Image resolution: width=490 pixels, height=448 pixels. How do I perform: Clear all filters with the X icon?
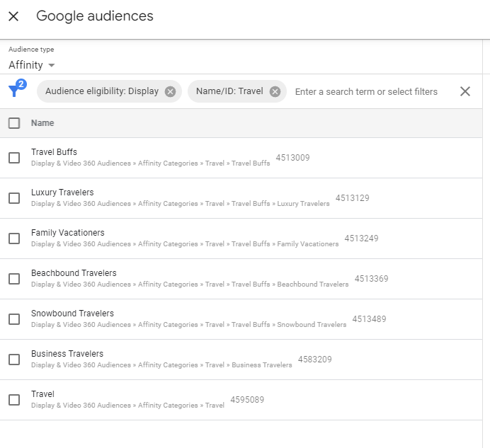[465, 91]
